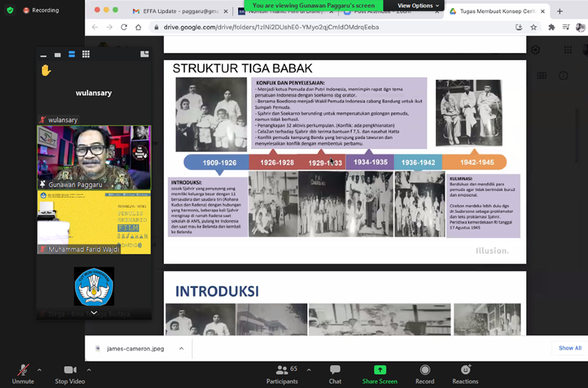Click exit floating panel view icon
The width and height of the screenshot is (588, 388).
(x=144, y=54)
